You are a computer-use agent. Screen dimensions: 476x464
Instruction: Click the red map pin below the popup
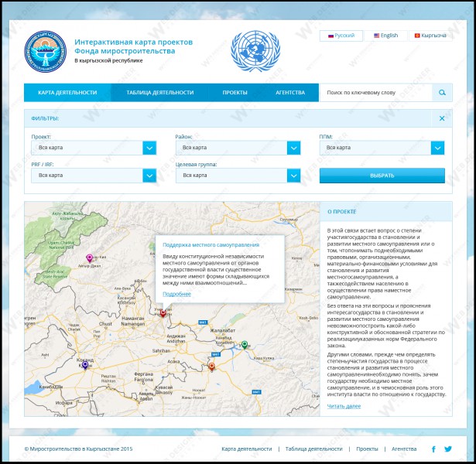(163, 312)
